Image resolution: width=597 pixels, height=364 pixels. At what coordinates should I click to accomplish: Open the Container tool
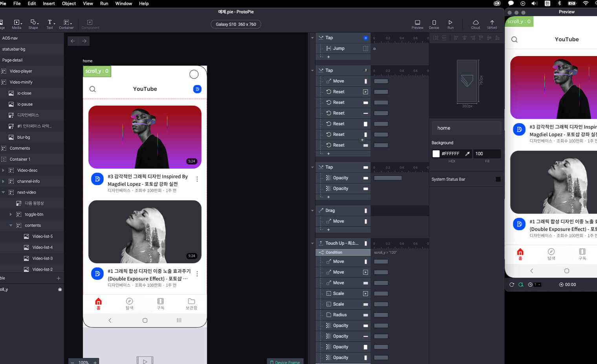point(66,24)
